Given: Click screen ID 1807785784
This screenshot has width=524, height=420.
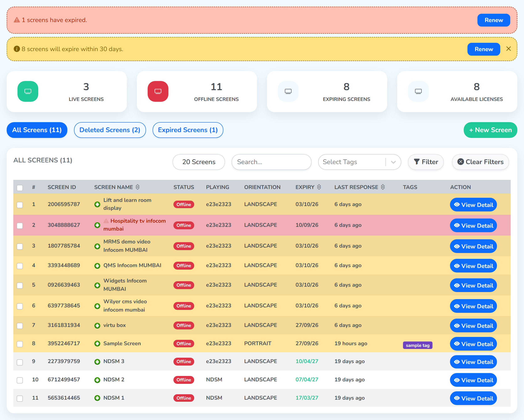Looking at the screenshot, I should (x=64, y=246).
